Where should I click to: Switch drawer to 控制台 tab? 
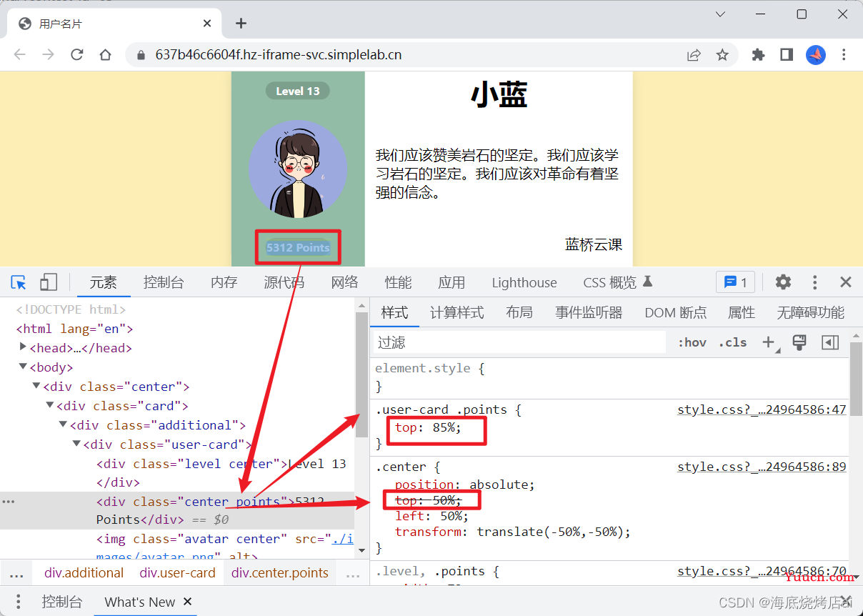[62, 602]
